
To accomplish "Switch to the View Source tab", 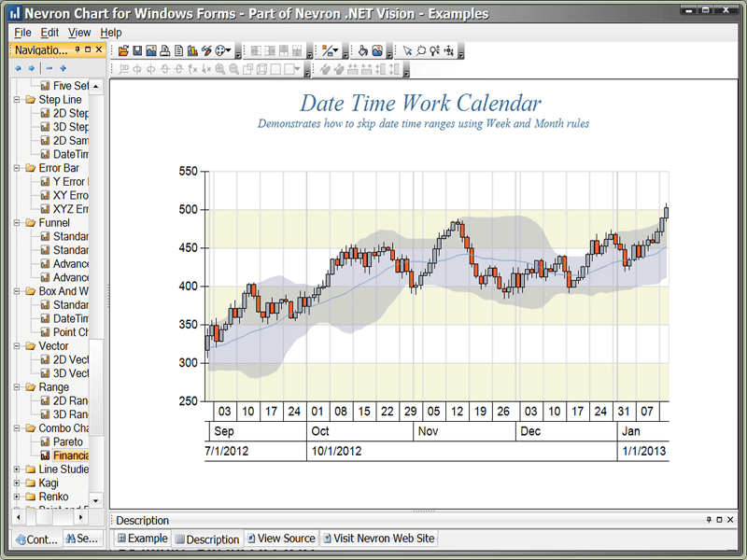I will [280, 539].
